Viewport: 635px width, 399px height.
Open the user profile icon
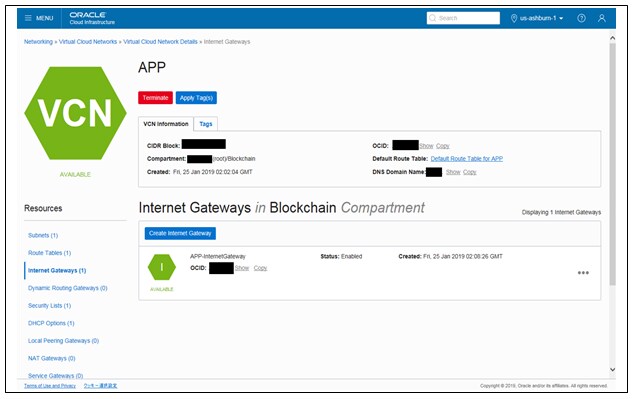602,18
